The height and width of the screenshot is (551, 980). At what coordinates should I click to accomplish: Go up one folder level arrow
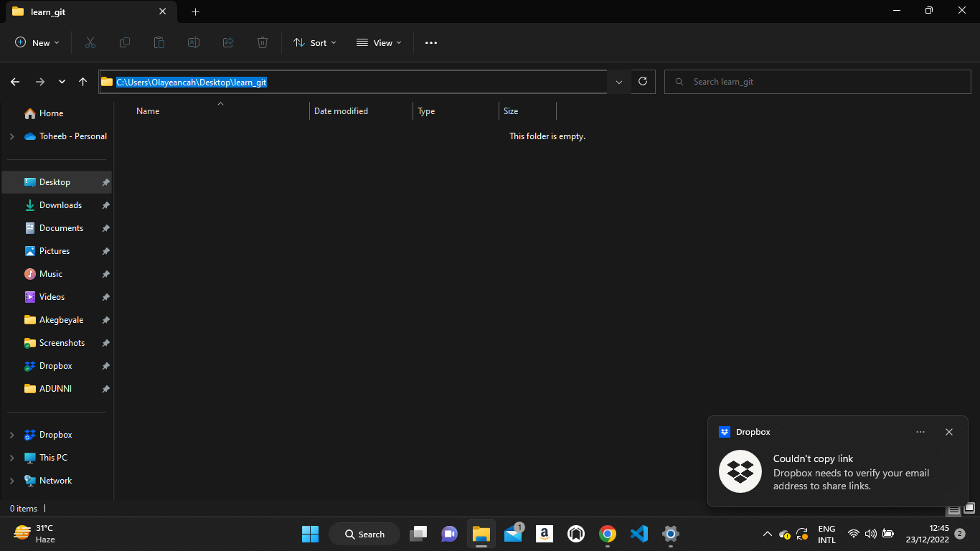(x=83, y=82)
